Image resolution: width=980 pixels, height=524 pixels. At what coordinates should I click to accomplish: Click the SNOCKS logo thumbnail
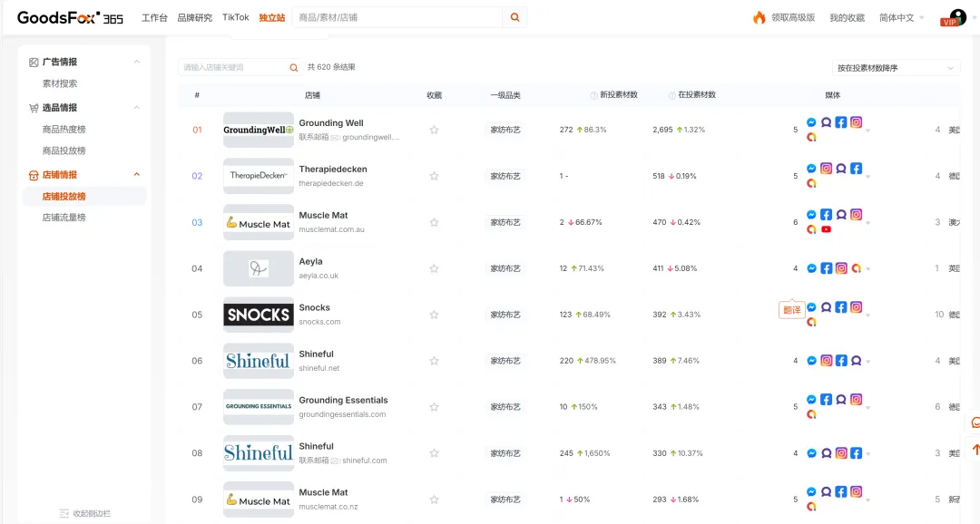point(259,315)
